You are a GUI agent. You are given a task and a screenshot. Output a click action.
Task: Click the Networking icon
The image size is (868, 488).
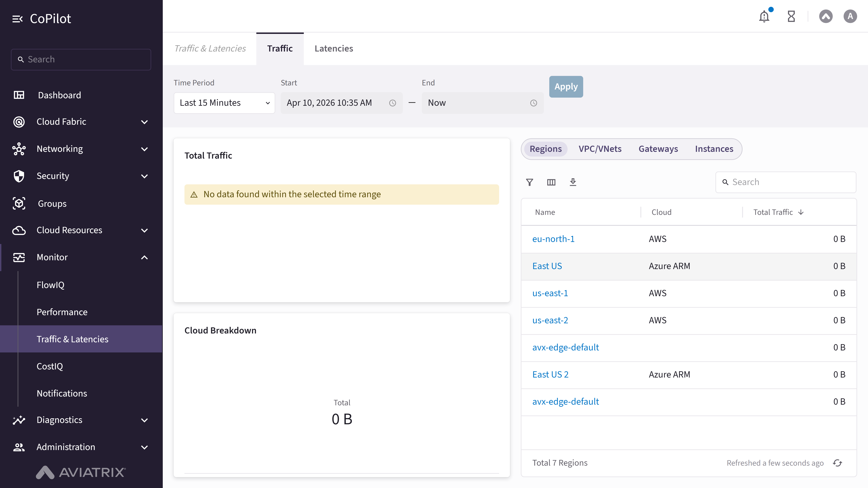point(19,149)
